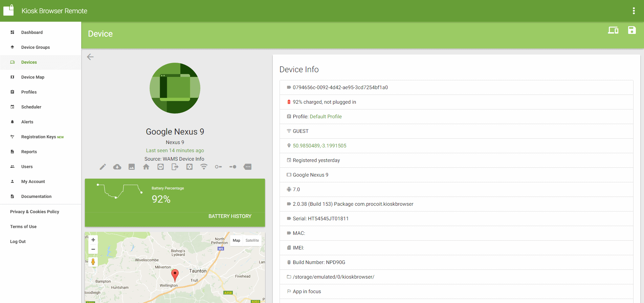Image resolution: width=644 pixels, height=303 pixels.
Task: Click 'Source: WAMS Device Info' text
Action: point(174,159)
